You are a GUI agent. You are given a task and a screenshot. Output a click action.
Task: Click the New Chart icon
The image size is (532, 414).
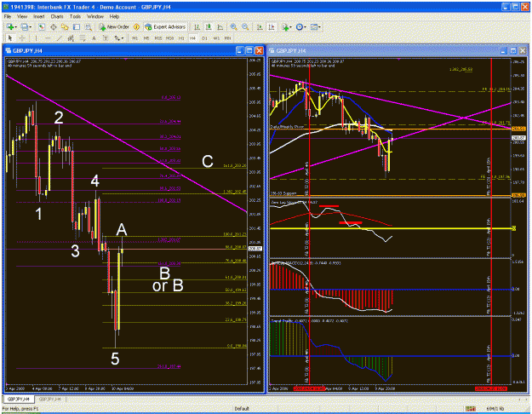(10, 26)
